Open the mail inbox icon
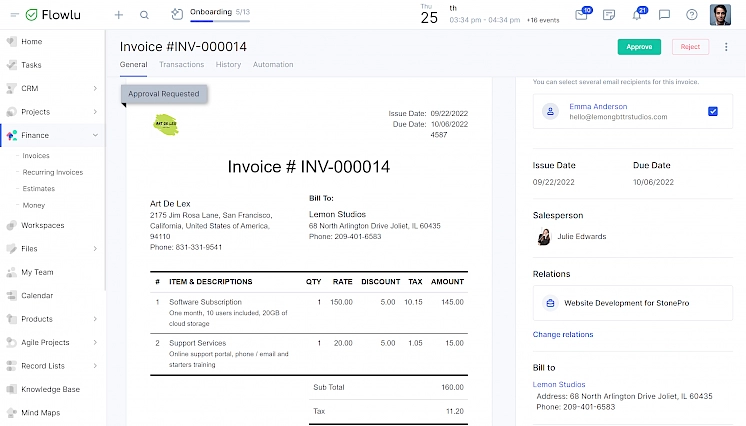The image size is (746, 426). (x=582, y=15)
